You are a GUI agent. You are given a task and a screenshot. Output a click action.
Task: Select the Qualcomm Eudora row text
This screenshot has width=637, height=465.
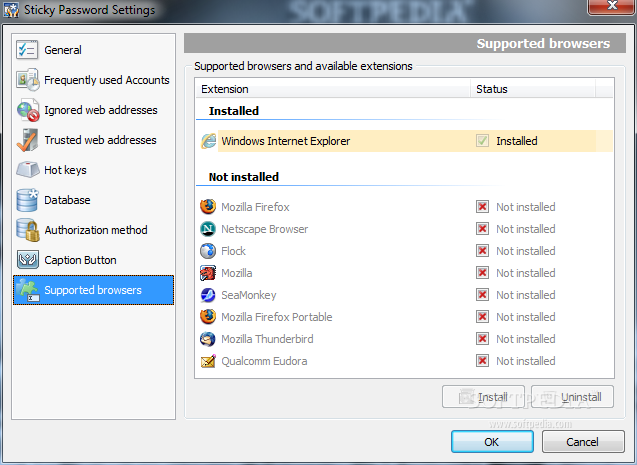(264, 361)
